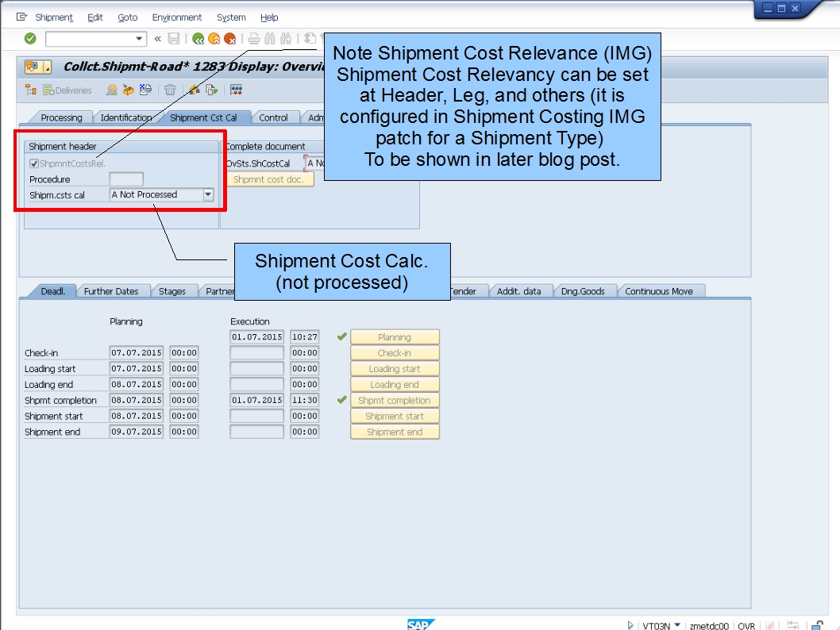This screenshot has height=630, width=840.
Task: Click zmetdc00 in the status bar
Action: 709,625
